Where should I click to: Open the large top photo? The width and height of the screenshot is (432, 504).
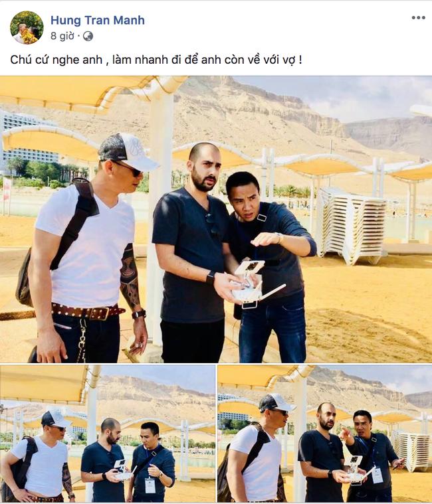pos(216,219)
